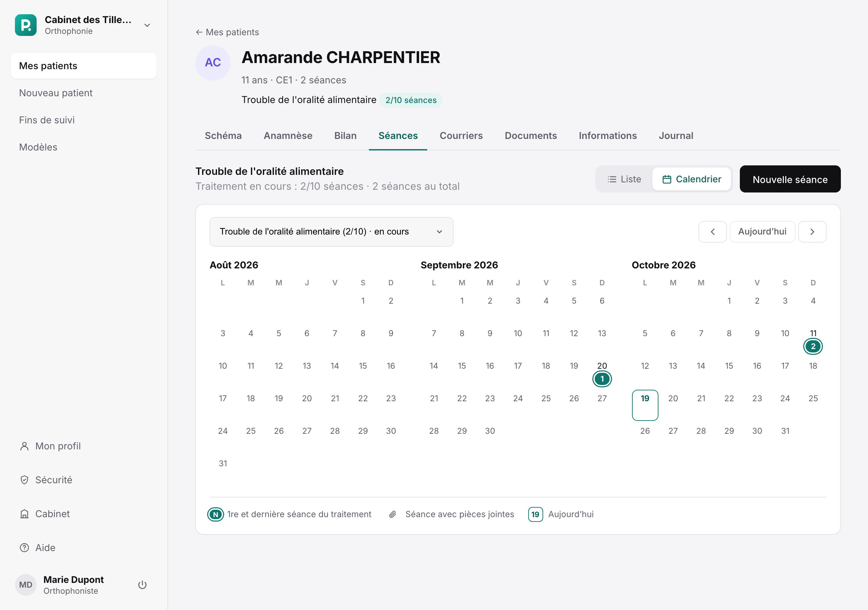This screenshot has height=610, width=868.
Task: Expand the Cabinet des Tilleuls switcher chevron
Action: tap(147, 25)
